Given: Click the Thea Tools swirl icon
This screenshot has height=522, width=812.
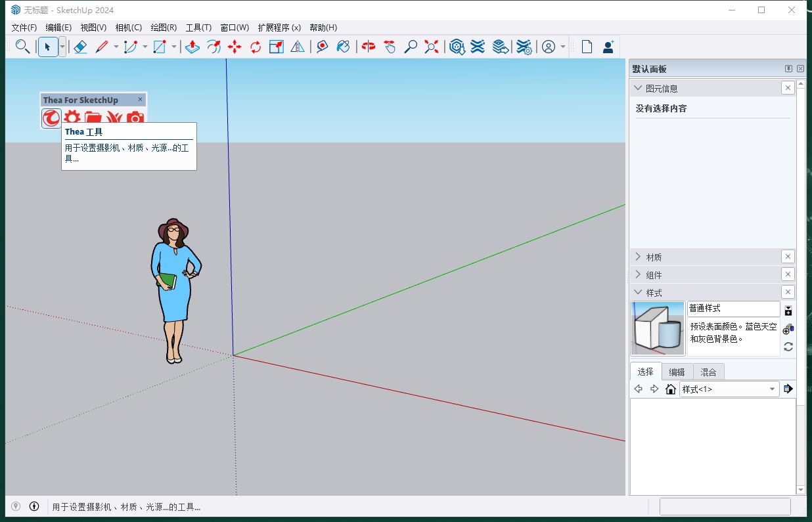Looking at the screenshot, I should pos(51,118).
